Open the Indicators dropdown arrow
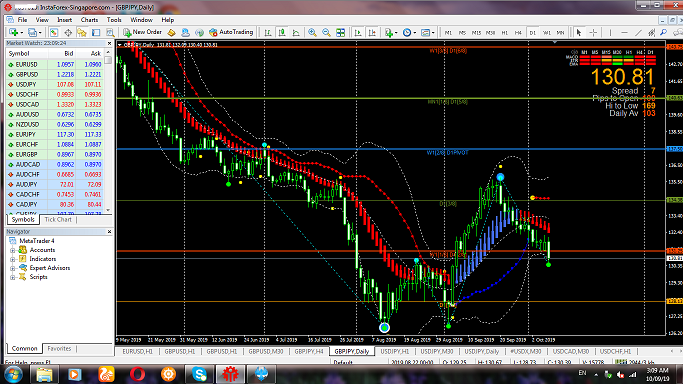This screenshot has height=384, width=683. tap(396, 33)
